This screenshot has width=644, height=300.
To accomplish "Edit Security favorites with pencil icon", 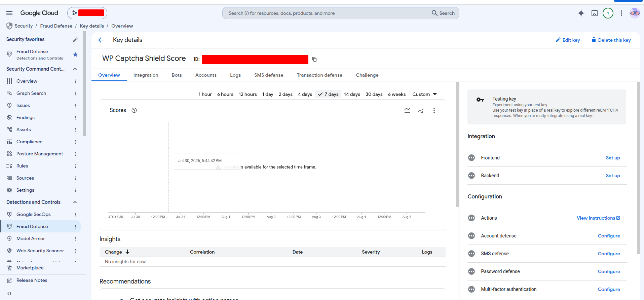I will [75, 40].
